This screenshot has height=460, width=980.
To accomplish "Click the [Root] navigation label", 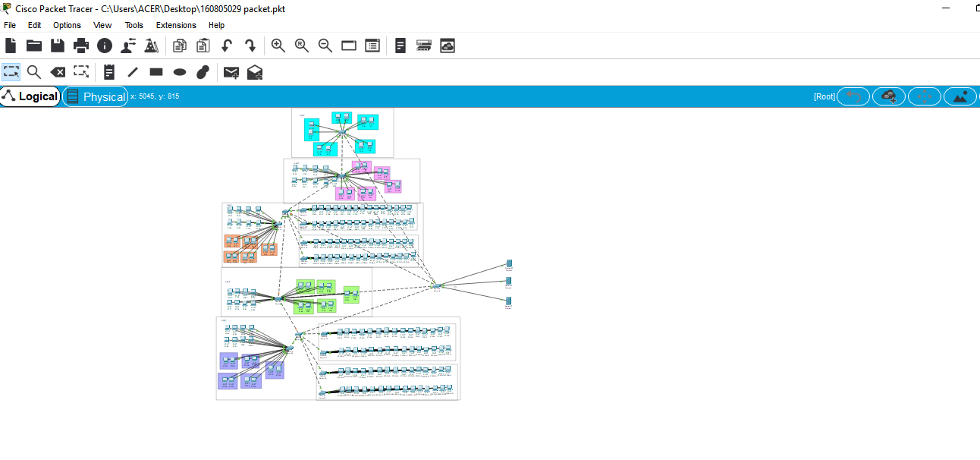I will point(824,96).
